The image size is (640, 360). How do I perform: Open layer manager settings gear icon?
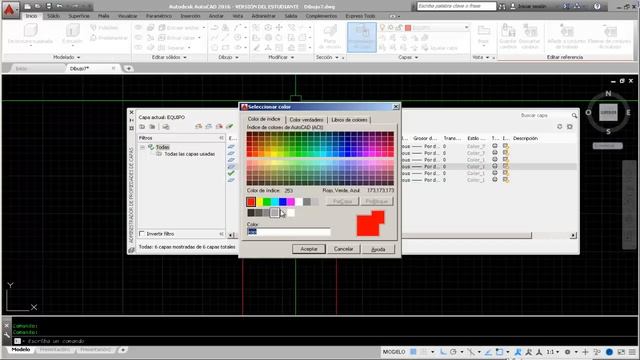(x=570, y=127)
